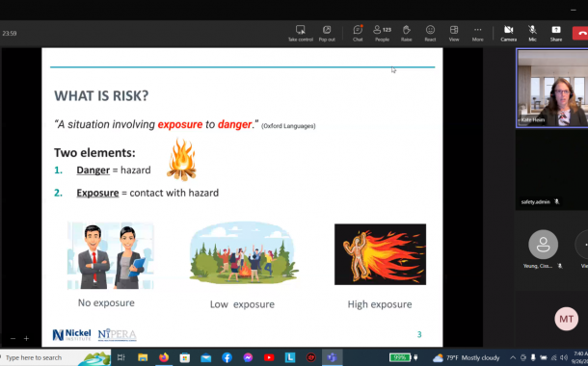Raise your hand in the meeting
Viewport: 588px width, 366px height.
407,33
